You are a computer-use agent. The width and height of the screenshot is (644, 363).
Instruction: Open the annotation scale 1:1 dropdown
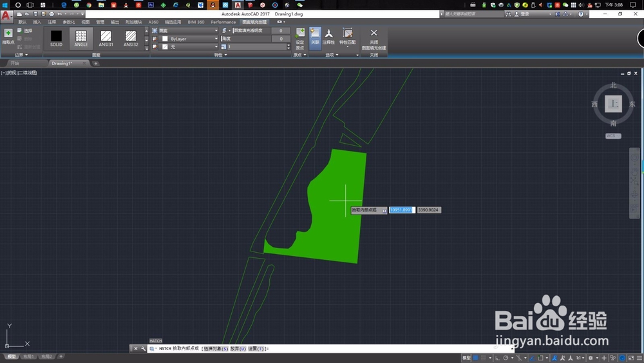tap(580, 358)
